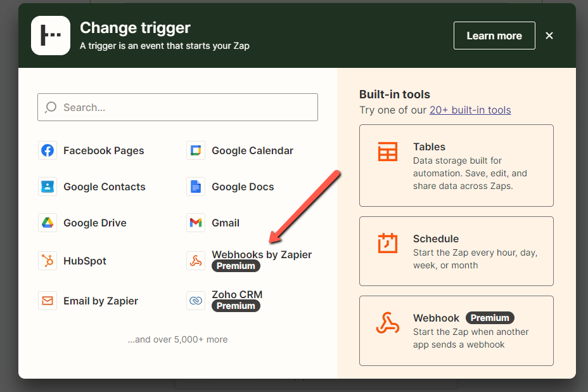Click 'another app sends a webhook' description
This screenshot has width=588, height=392.
471,338
